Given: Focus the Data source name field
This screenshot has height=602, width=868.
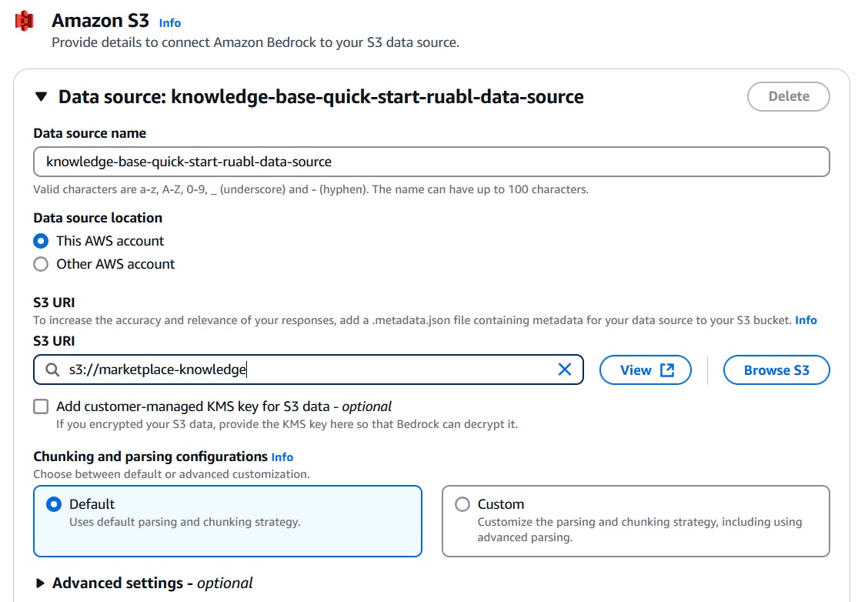Looking at the screenshot, I should [431, 162].
